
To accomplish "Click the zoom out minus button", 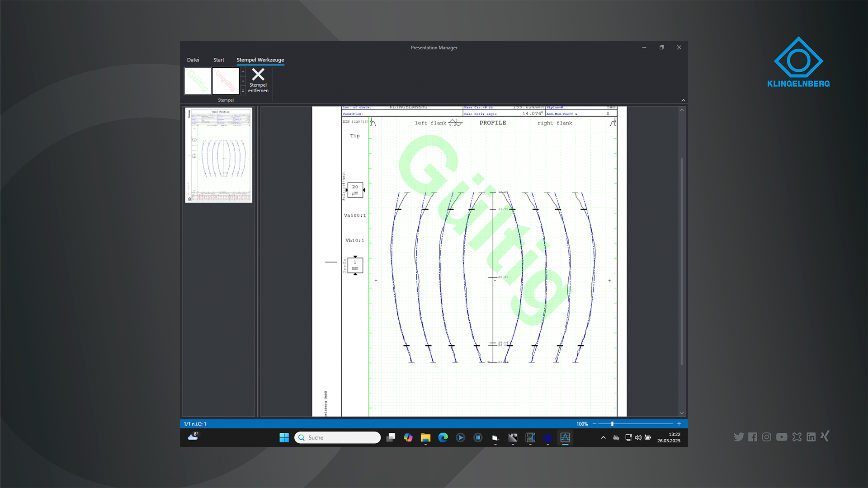I will click(594, 424).
